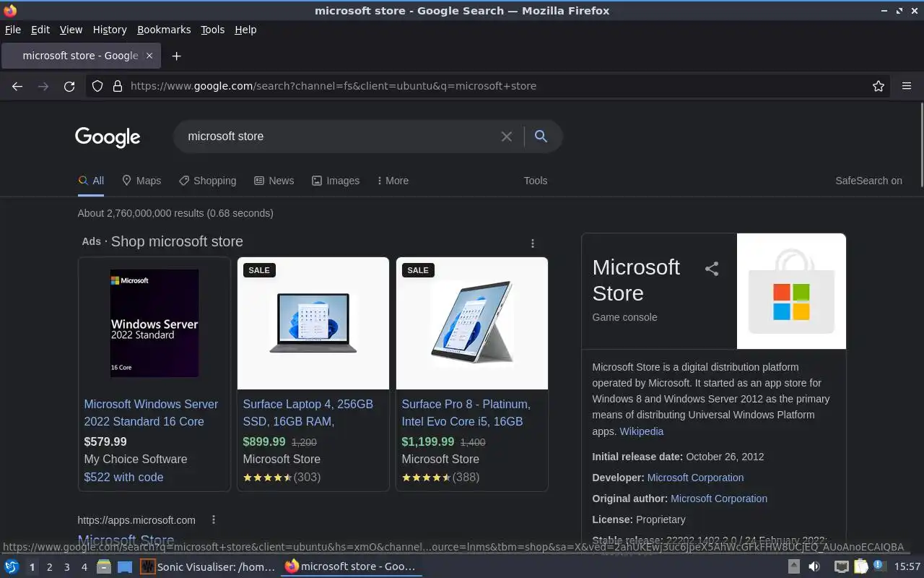Screen dimensions: 924x578
Task: Open the update notification tray icon
Action: click(879, 566)
